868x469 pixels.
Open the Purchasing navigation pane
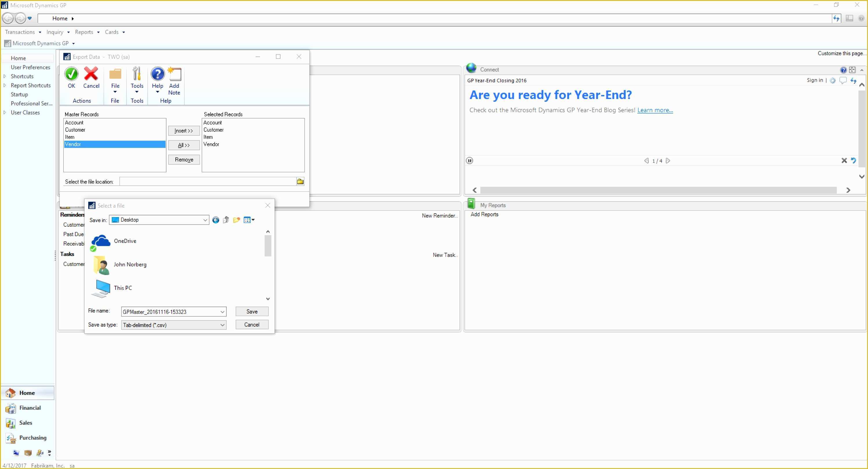[x=28, y=438]
